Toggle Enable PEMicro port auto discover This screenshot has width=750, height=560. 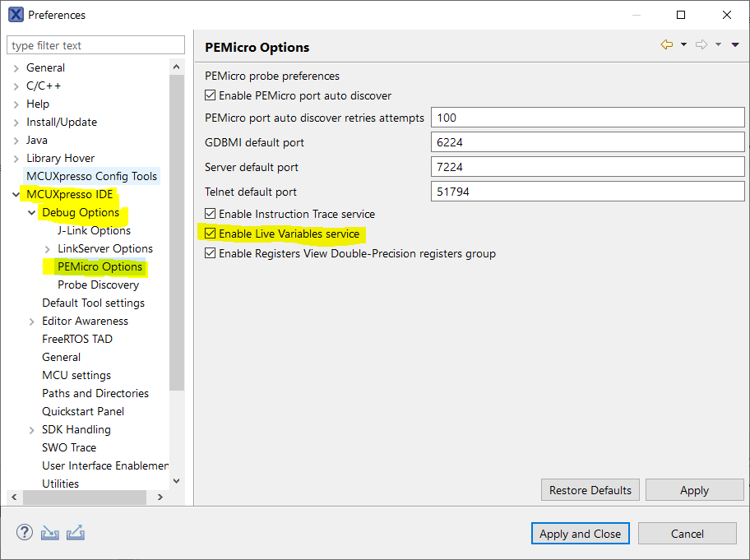click(211, 95)
